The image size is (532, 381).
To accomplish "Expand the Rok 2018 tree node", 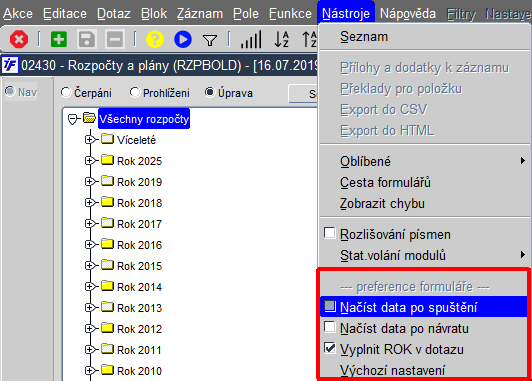I will click(90, 203).
